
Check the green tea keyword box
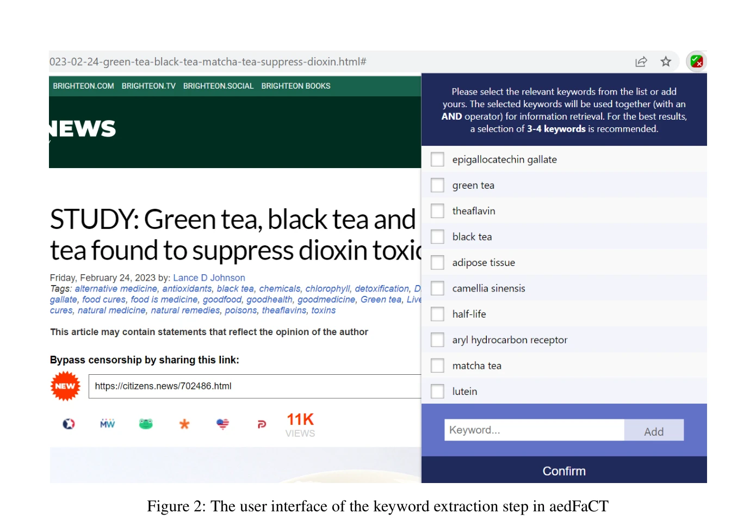click(437, 185)
